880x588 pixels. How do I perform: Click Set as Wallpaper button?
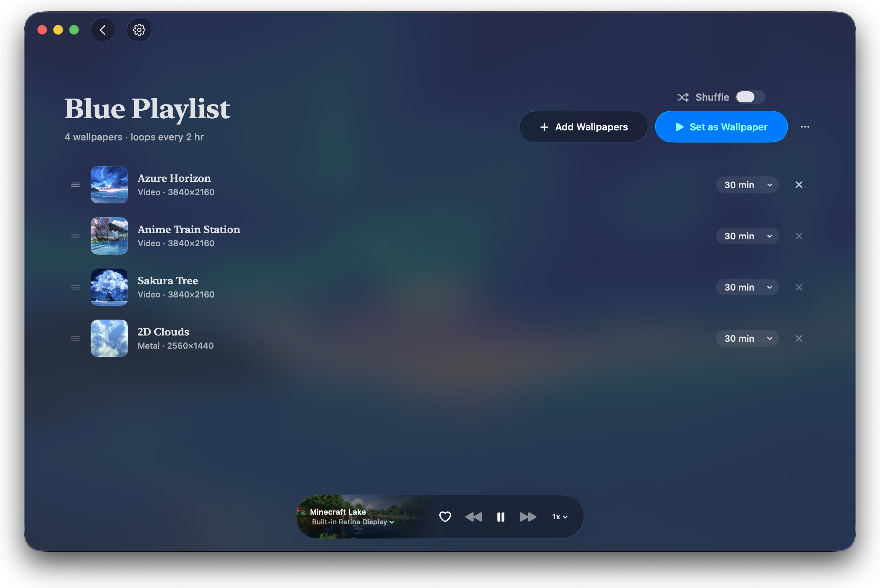(721, 127)
